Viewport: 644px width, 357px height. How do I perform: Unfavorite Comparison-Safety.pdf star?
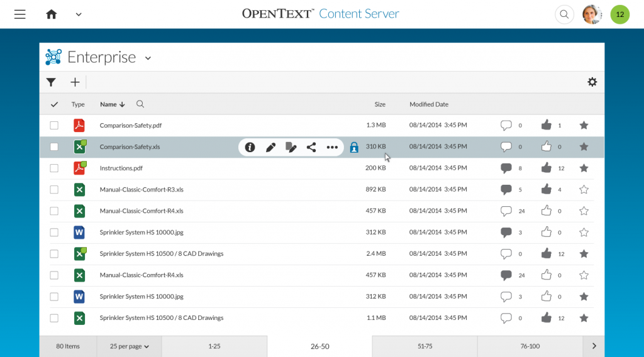click(584, 125)
